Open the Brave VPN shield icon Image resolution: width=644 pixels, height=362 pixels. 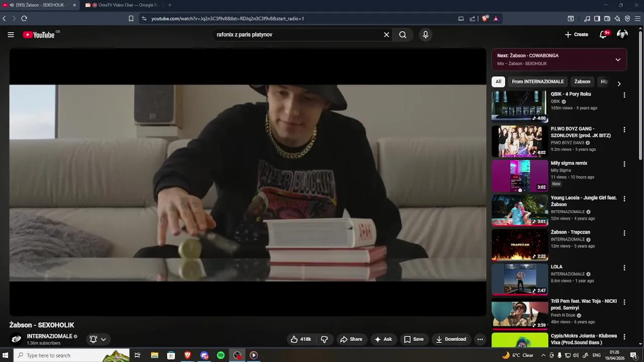click(627, 19)
